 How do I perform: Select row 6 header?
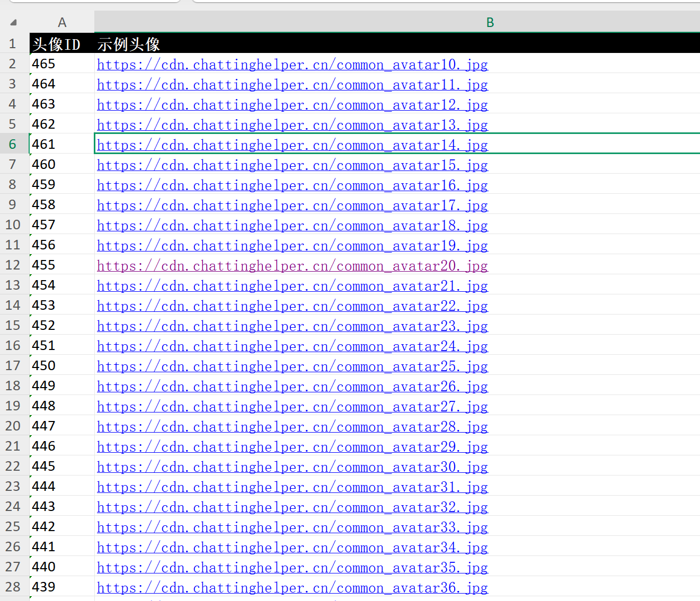(13, 144)
